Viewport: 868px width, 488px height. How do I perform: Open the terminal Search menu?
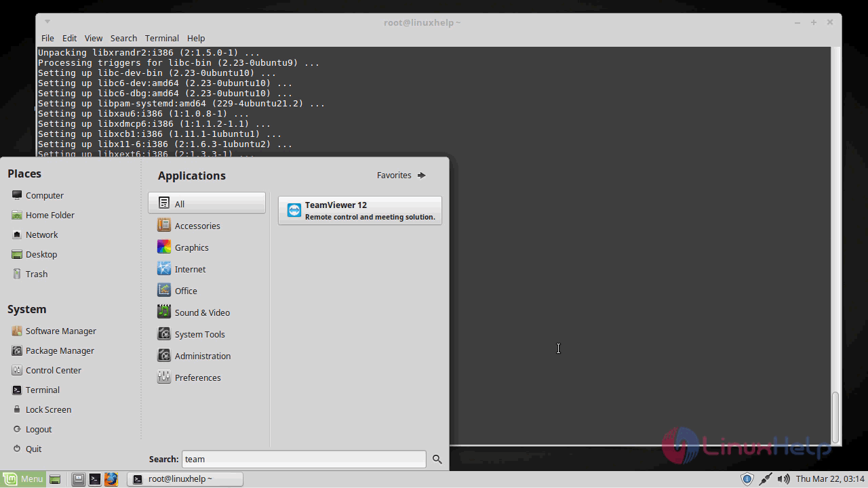coord(123,38)
